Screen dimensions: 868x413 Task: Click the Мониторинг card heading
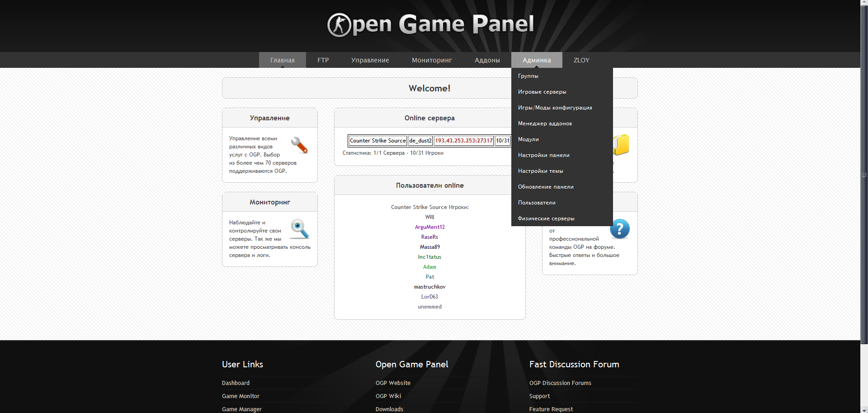270,202
